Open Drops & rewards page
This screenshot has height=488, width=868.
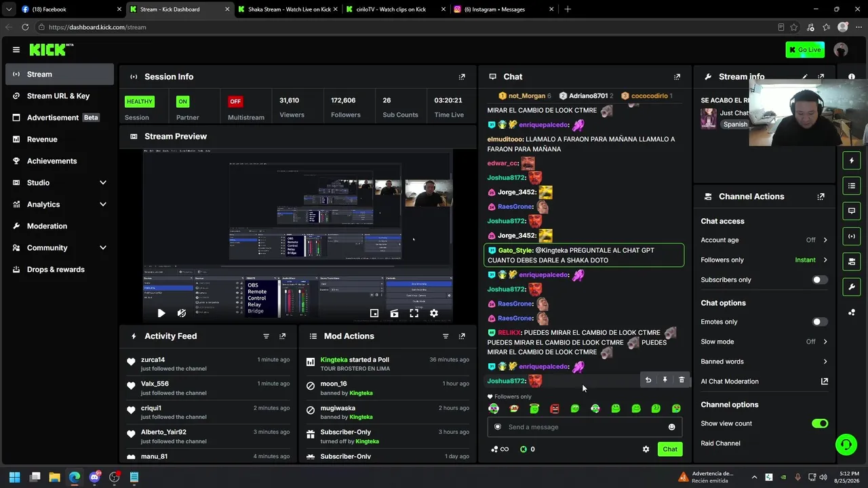(x=60, y=270)
